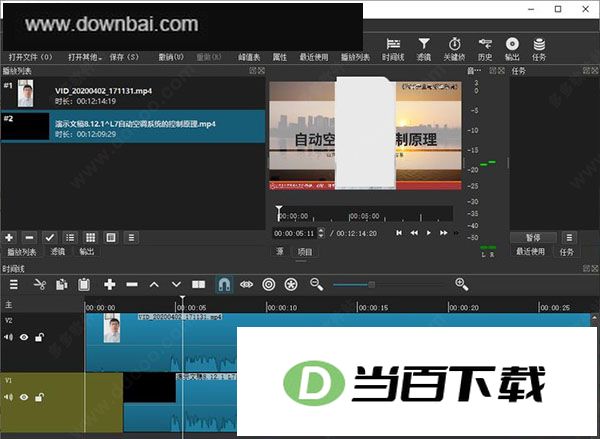The image size is (600, 439).
Task: Lock the V2 track
Action: click(x=39, y=337)
